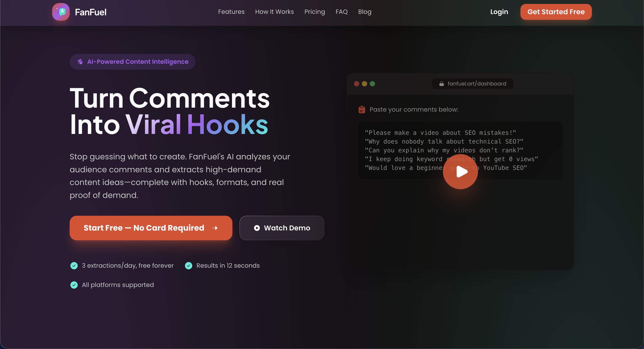The width and height of the screenshot is (644, 349).
Task: Click the clipboard icon beside paste prompt
Action: coord(362,110)
